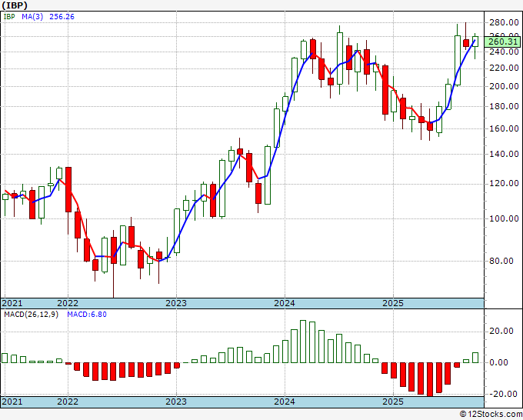Click 2021 on the MACD timeline
523x420 pixels.
coord(12,402)
